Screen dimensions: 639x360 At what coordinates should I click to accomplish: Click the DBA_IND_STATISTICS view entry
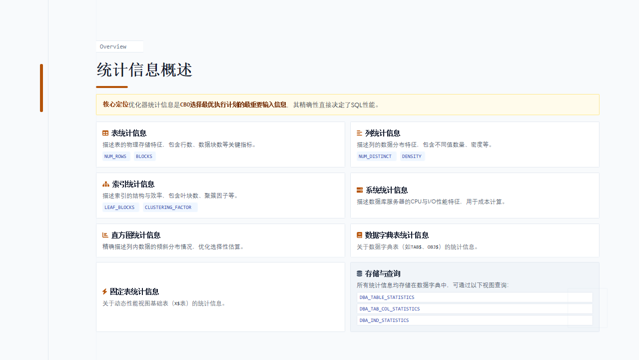[475, 320]
